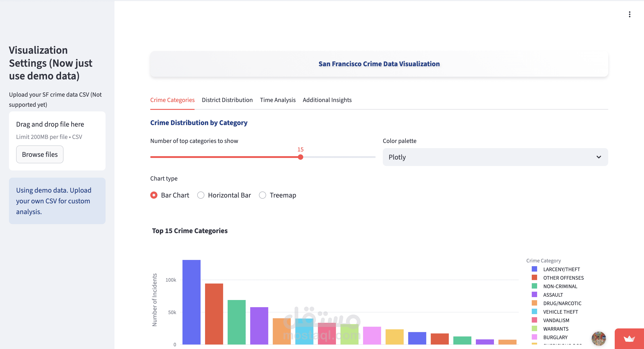Image resolution: width=644 pixels, height=349 pixels.
Task: Hide the LARCENY/THEFT series via its legend entry
Action: [x=561, y=269]
